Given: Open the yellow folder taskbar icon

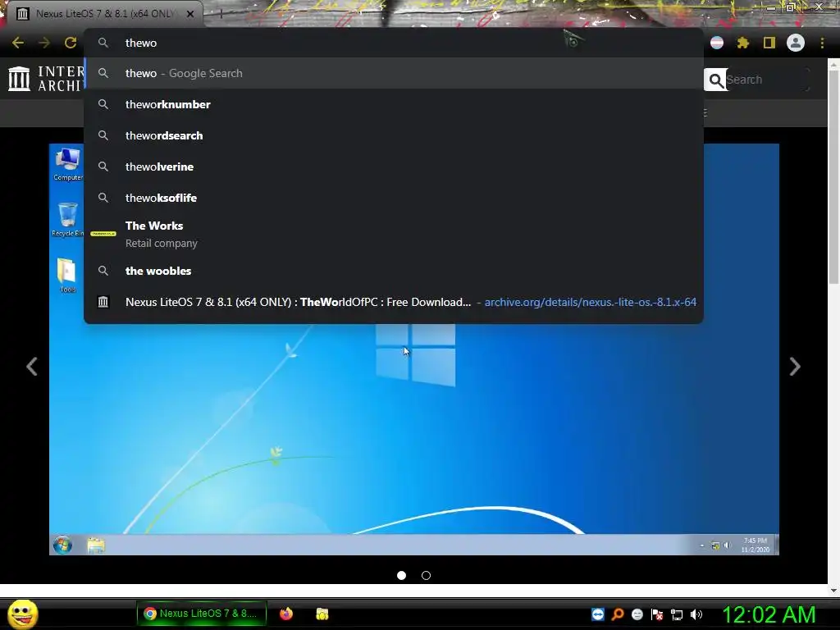Looking at the screenshot, I should point(322,614).
